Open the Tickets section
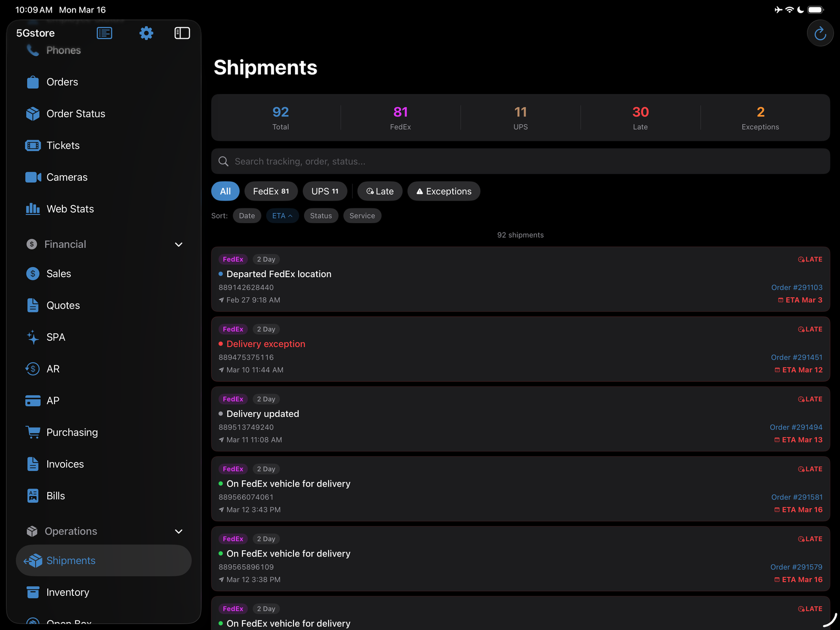Viewport: 840px width, 630px height. point(62,145)
